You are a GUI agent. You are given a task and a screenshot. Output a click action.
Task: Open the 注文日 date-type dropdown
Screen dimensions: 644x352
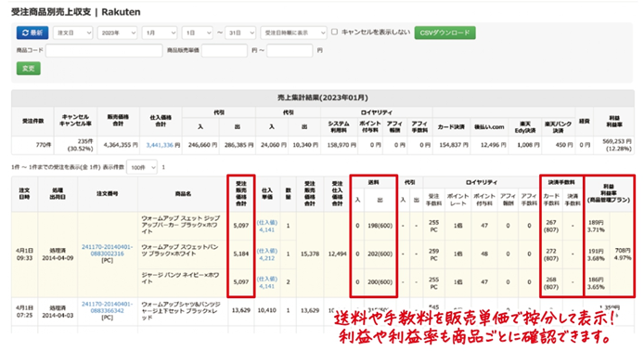72,33
